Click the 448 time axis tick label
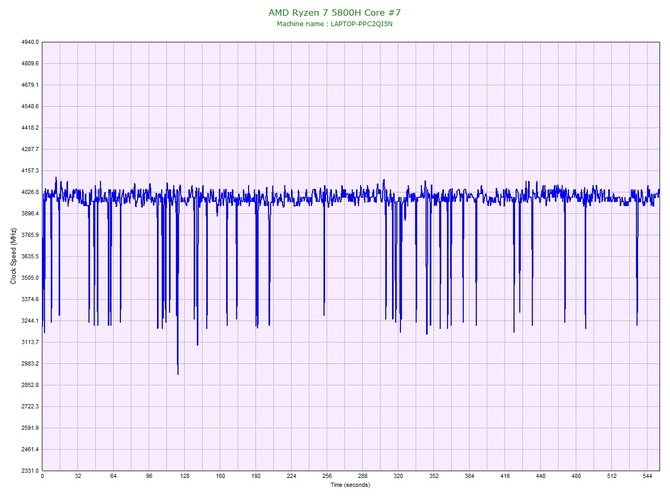 (x=541, y=476)
